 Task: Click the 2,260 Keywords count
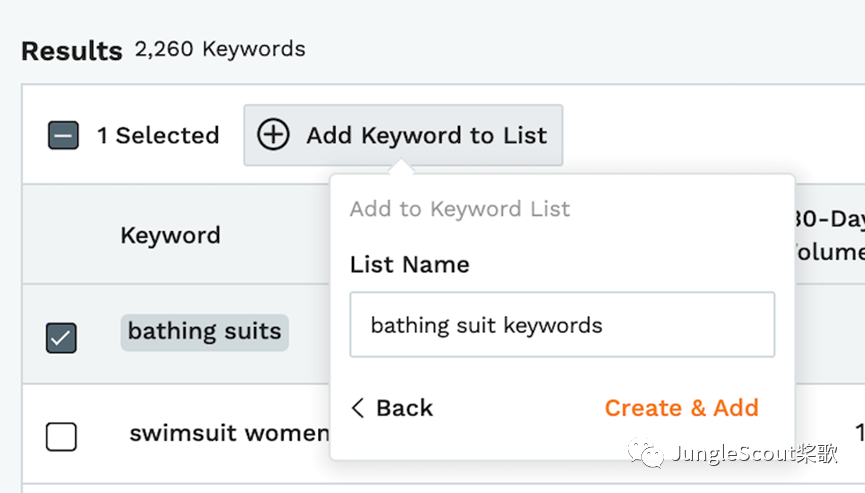coord(220,49)
